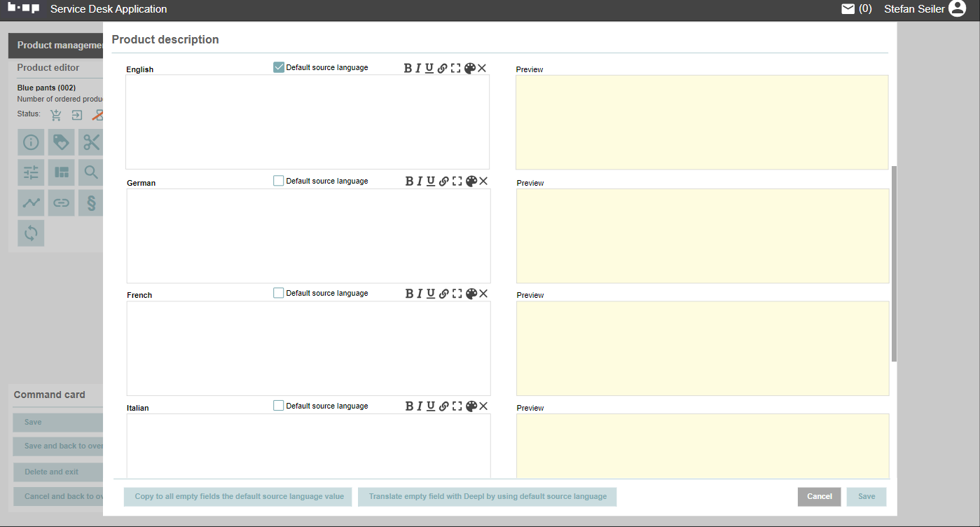Click Save in the Command card
The image size is (980, 527).
(x=58, y=423)
